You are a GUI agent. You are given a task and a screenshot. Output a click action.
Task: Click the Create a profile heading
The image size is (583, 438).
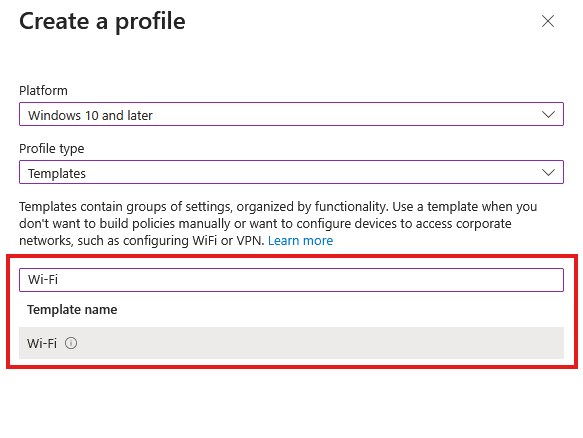click(102, 21)
